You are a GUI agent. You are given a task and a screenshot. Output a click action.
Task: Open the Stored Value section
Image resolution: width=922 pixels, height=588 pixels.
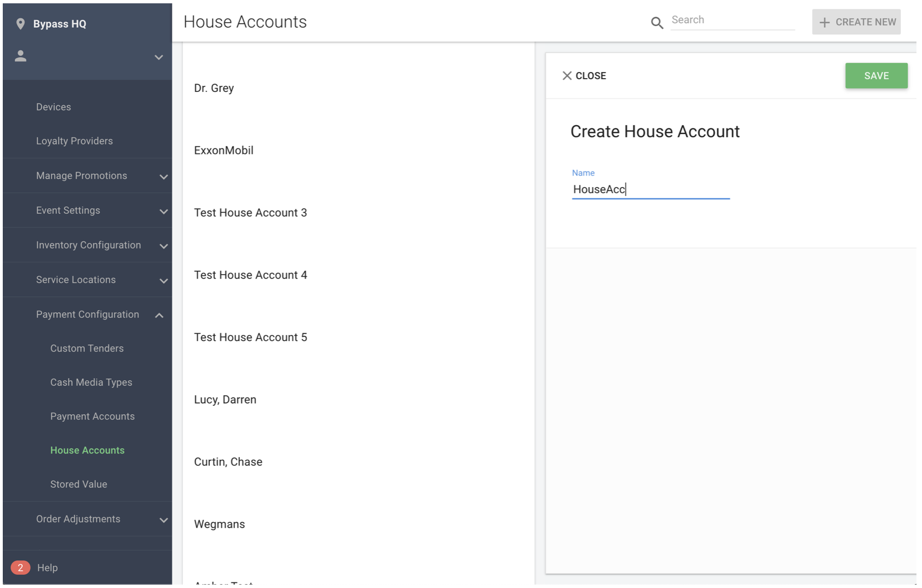click(79, 484)
